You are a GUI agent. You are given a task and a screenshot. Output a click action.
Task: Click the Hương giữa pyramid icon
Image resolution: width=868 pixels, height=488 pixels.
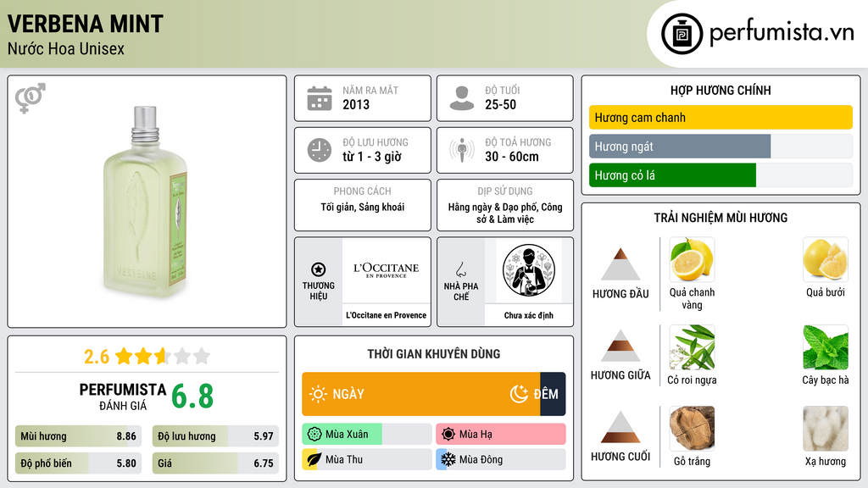(620, 346)
